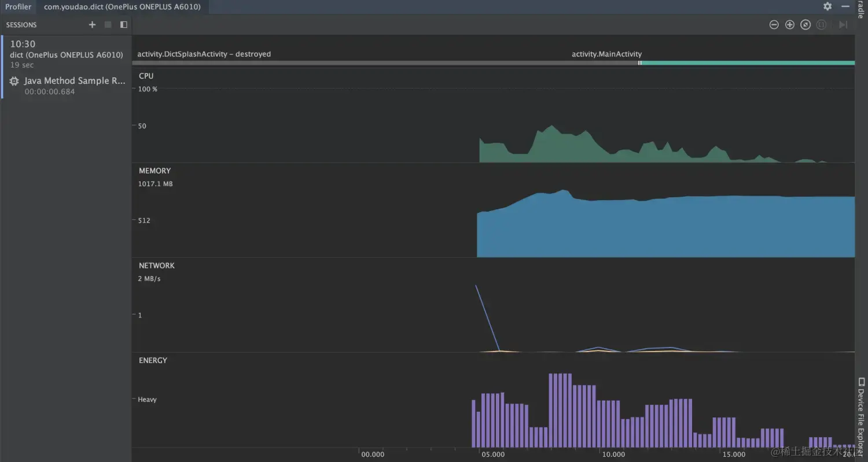Stop the current profiling session
Viewport: 868px width, 462px height.
coord(107,25)
